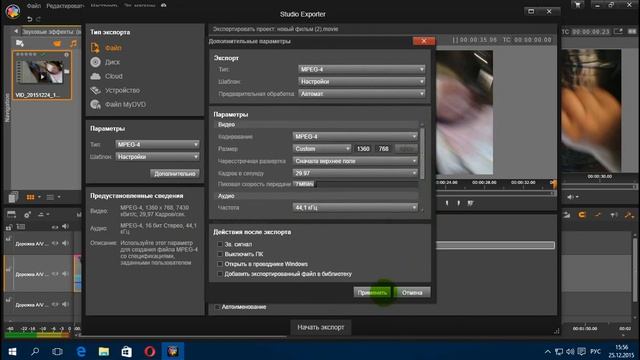Open Размер Custom dropdown

[322, 149]
